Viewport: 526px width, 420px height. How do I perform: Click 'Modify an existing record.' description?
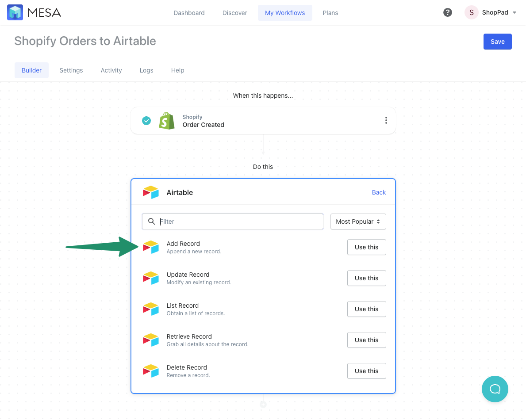pos(199,282)
